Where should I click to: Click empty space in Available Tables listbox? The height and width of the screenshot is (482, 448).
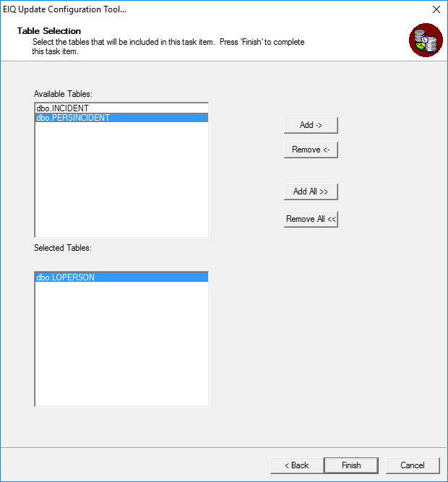pos(121,180)
